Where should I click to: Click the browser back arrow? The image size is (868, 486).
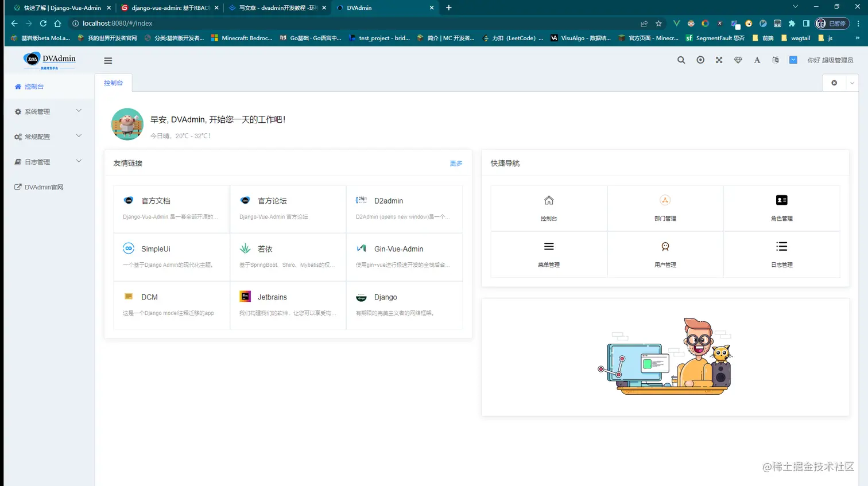coord(14,24)
